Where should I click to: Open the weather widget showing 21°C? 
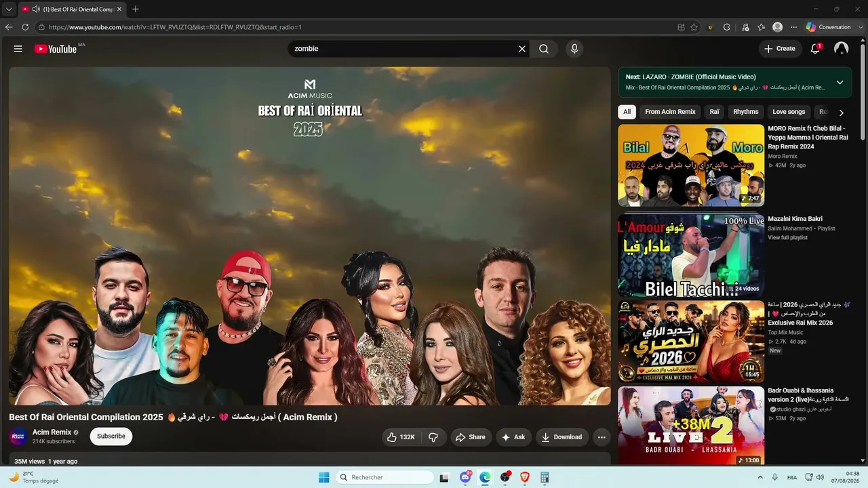tap(33, 477)
